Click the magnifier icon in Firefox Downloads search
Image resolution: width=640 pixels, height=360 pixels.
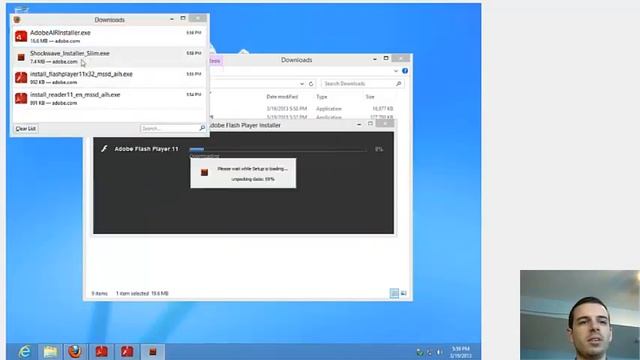[202, 128]
